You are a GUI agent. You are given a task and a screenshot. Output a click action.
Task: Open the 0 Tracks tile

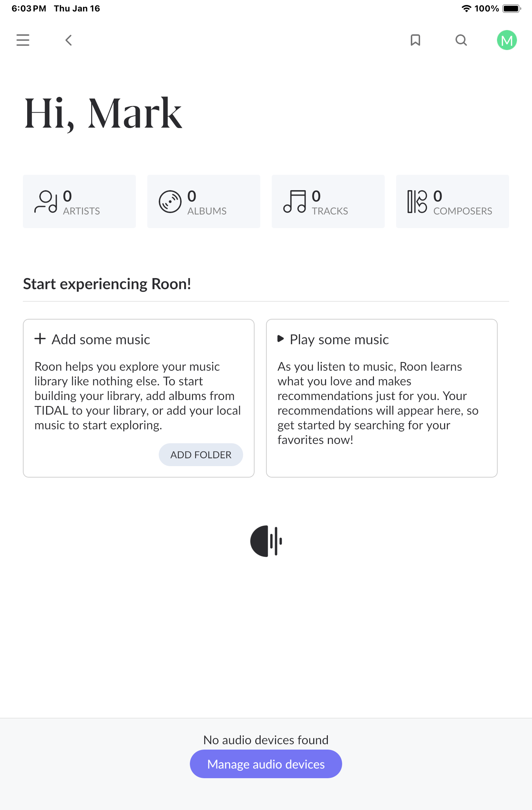point(328,201)
